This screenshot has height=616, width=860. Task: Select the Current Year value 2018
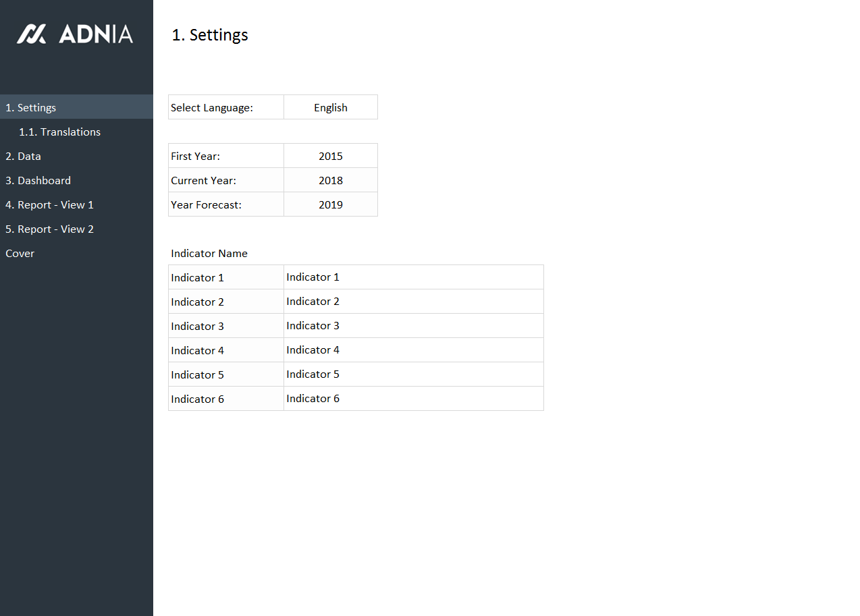330,180
